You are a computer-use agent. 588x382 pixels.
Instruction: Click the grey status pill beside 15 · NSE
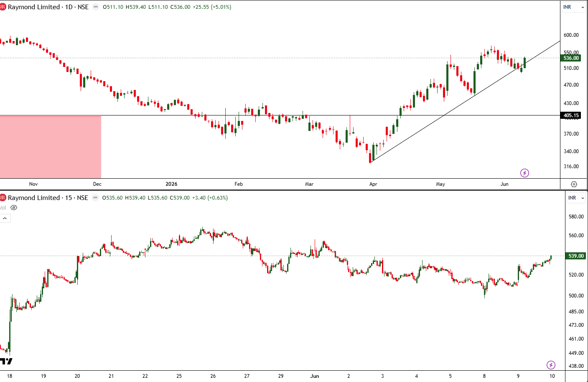click(95, 198)
